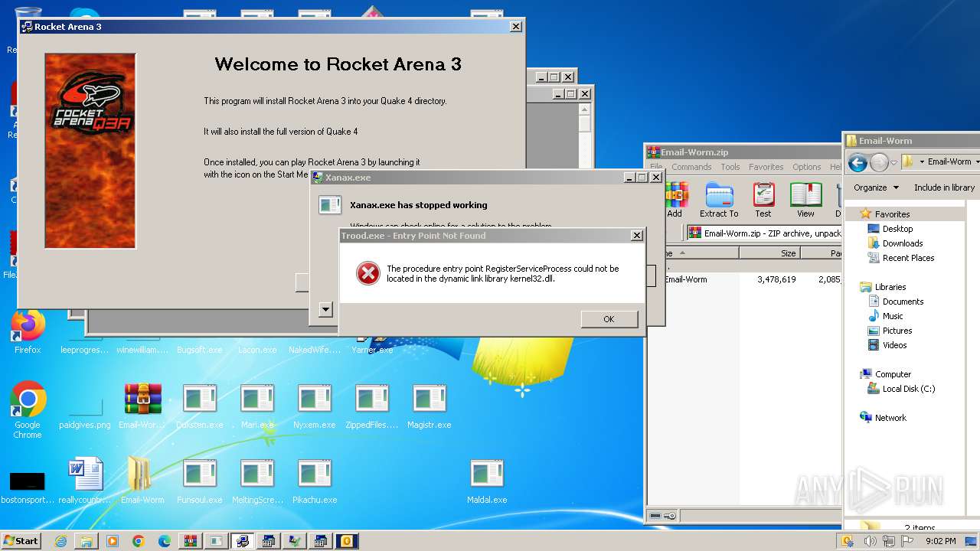Open Microsoft Edge from taskbar
This screenshot has width=980, height=551.
pyautogui.click(x=164, y=541)
